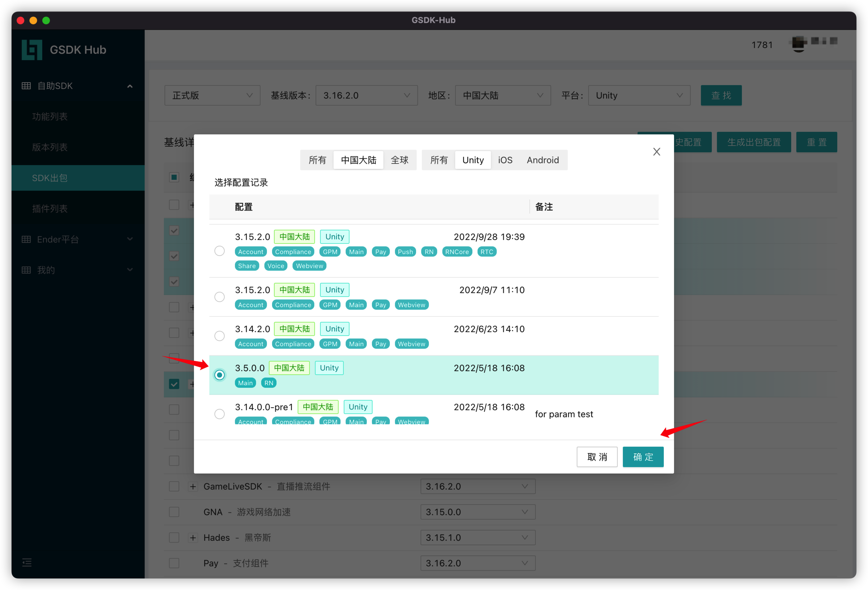The image size is (868, 590).
Task: Select the SDK出包 menu item
Action: coord(78,178)
